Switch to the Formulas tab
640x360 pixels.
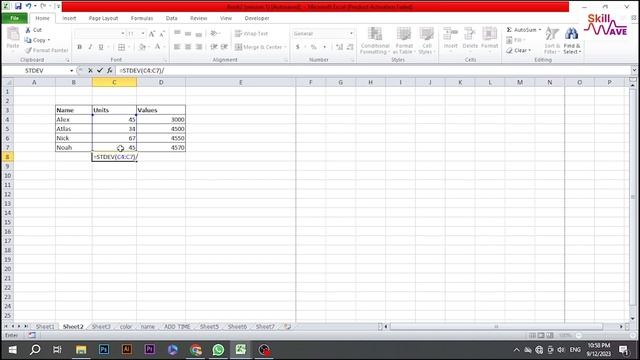tap(142, 18)
